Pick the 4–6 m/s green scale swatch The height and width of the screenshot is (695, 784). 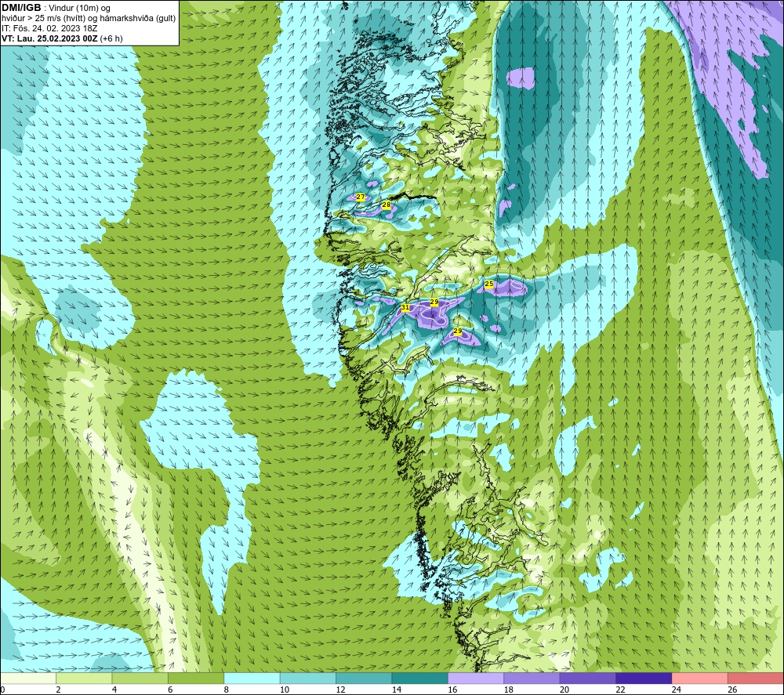pyautogui.click(x=140, y=678)
